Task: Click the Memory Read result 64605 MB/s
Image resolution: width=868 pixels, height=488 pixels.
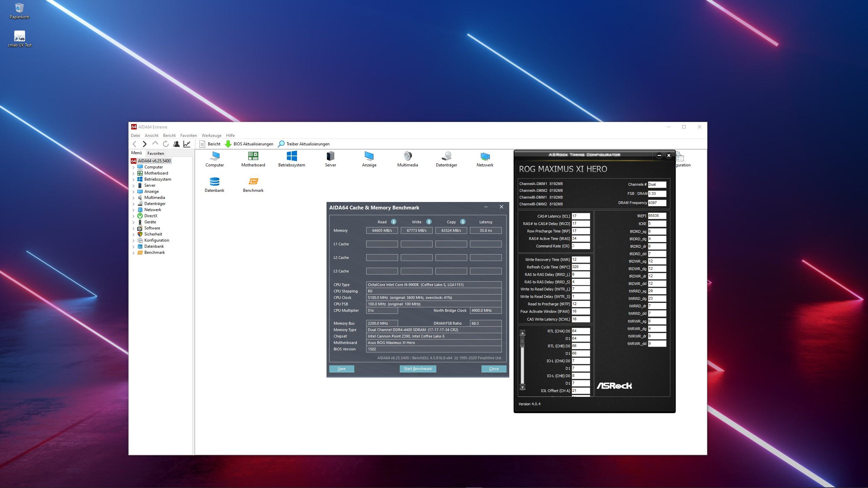Action: 382,230
